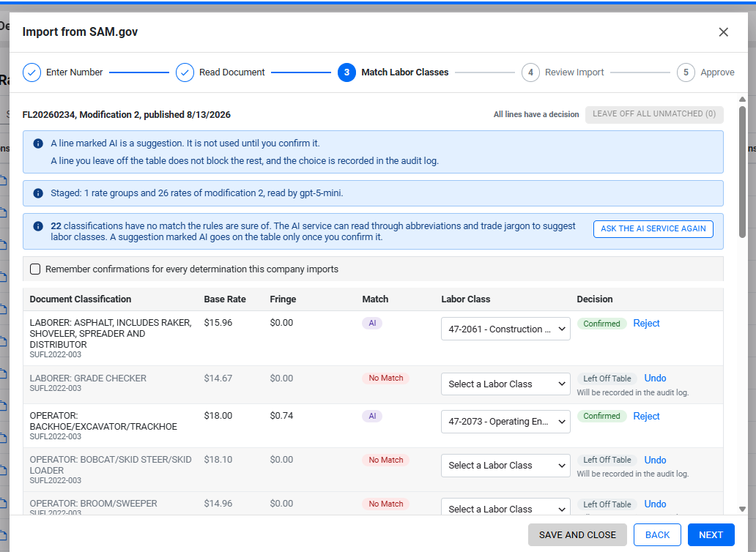Click the Left Off Table badge for Grade Checker
The height and width of the screenshot is (552, 756).
[x=607, y=378]
